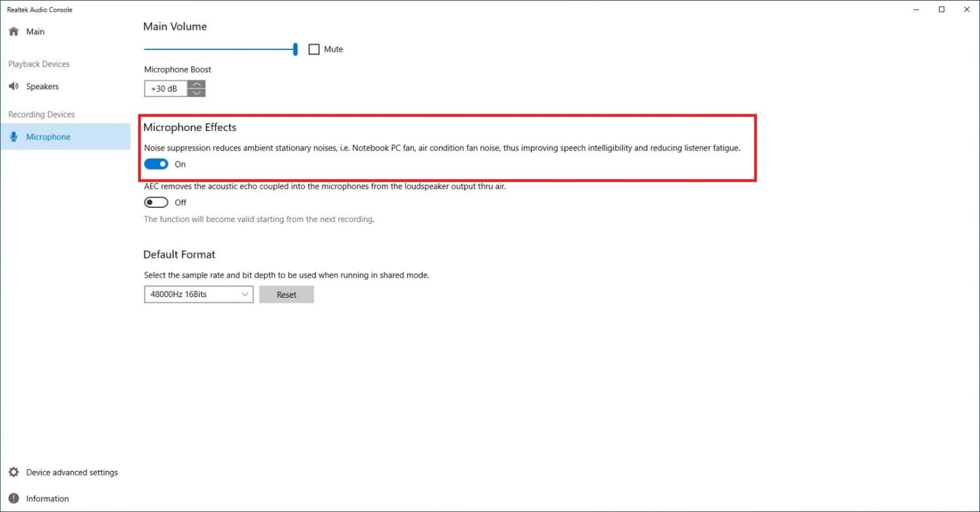This screenshot has height=512, width=980.
Task: Select Microphone text under Recording Devices
Action: click(x=48, y=137)
